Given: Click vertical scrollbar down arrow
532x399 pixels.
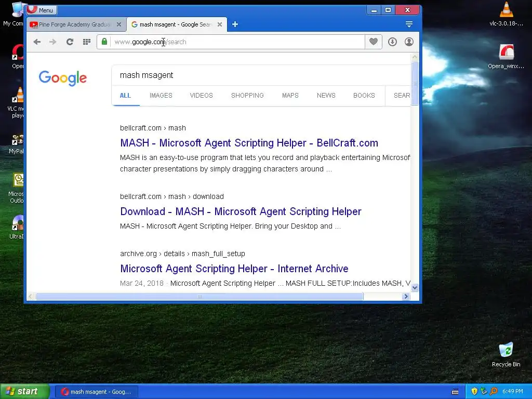Looking at the screenshot, I should tap(415, 287).
